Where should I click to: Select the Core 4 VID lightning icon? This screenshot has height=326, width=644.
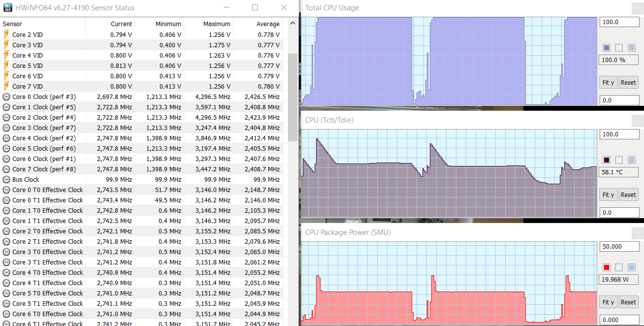click(x=6, y=55)
